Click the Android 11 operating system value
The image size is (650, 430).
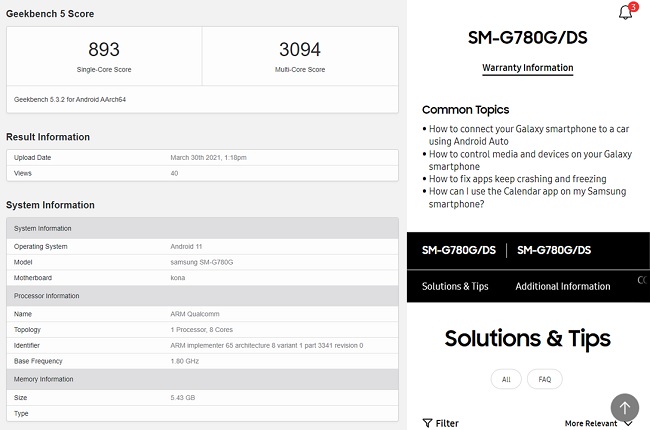pyautogui.click(x=186, y=246)
